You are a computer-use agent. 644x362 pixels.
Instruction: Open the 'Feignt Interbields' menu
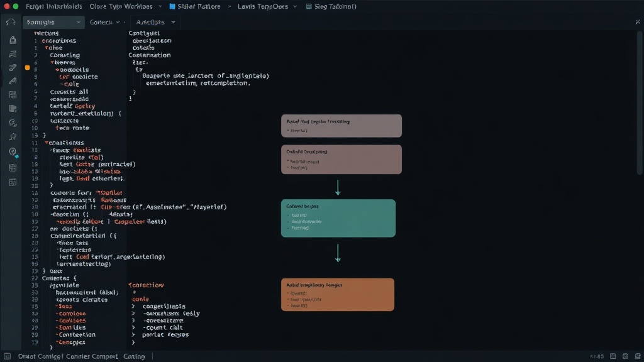(x=54, y=6)
